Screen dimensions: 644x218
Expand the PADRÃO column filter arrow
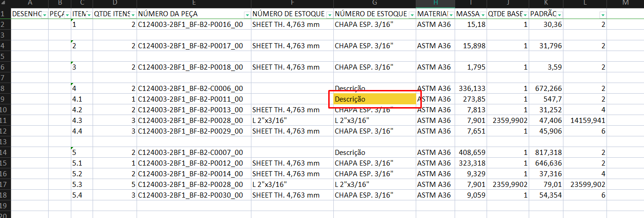tap(559, 15)
